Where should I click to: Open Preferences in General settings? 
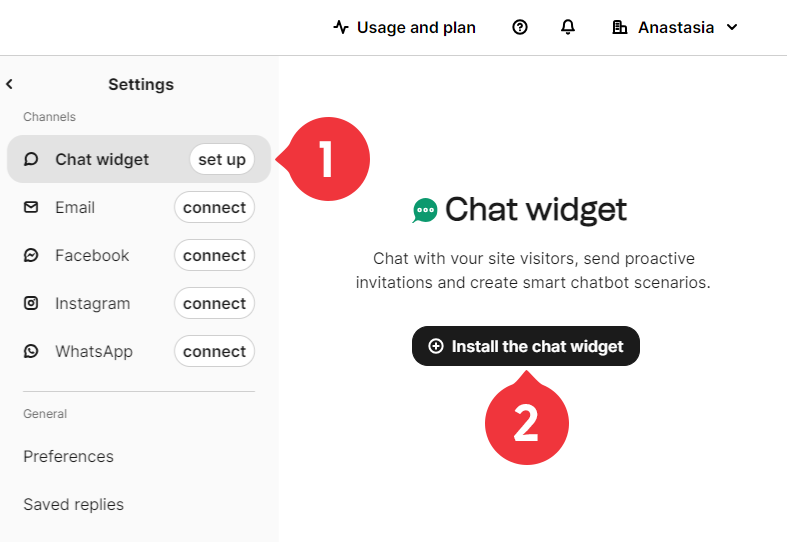coord(68,456)
